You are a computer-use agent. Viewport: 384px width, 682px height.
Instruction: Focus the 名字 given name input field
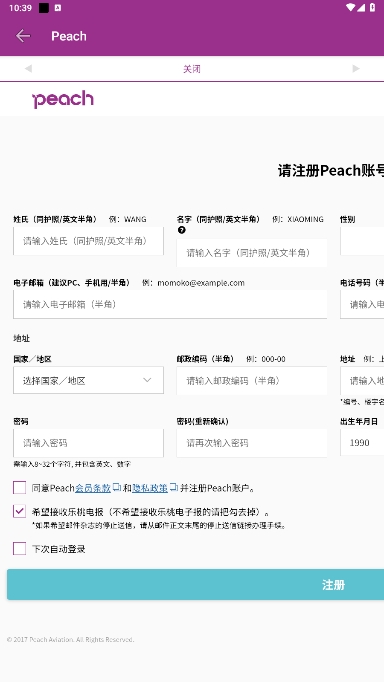(x=252, y=253)
